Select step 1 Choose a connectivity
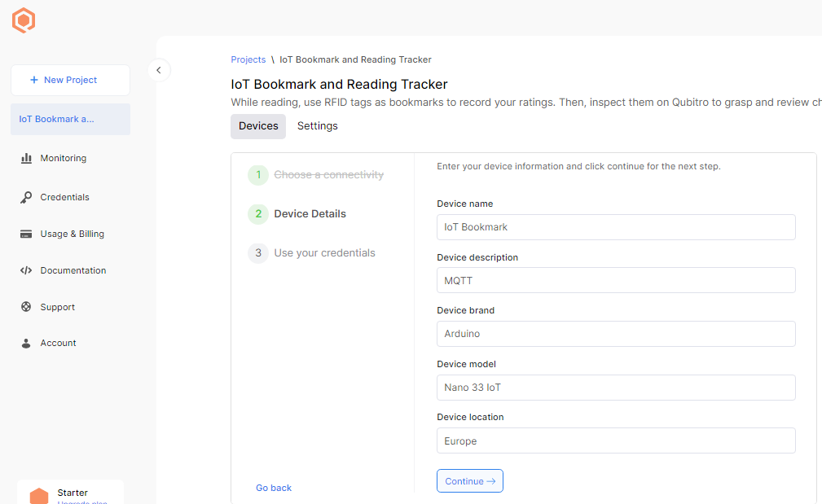Image resolution: width=822 pixels, height=504 pixels. click(x=328, y=175)
